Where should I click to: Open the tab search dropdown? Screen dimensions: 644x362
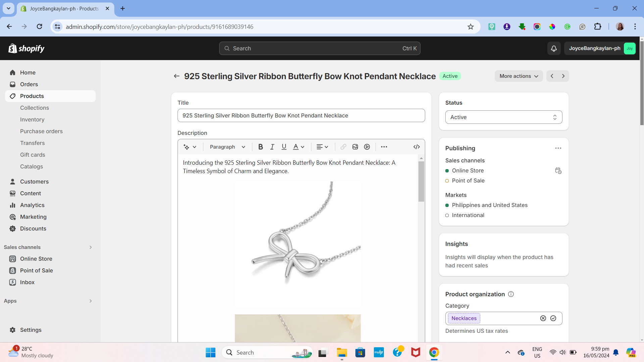(8, 8)
